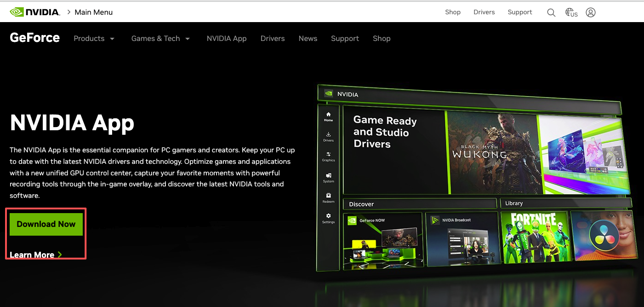The width and height of the screenshot is (644, 307).
Task: Click the green Download Now button
Action: coord(46,224)
